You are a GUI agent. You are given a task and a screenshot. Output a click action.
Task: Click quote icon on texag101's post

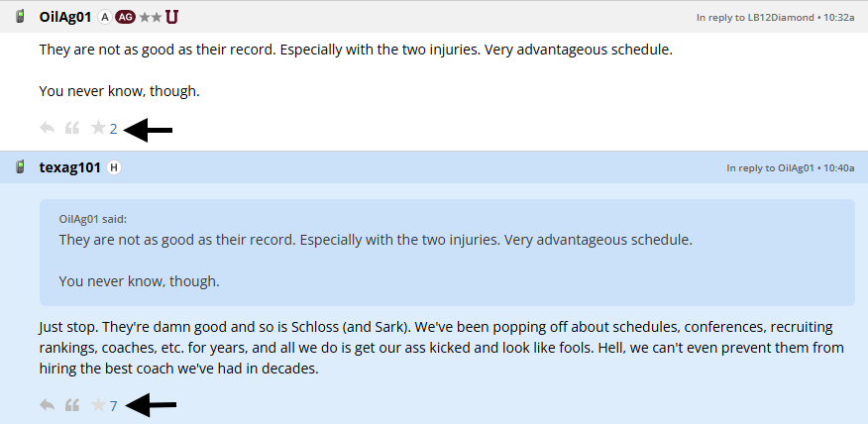pos(72,405)
